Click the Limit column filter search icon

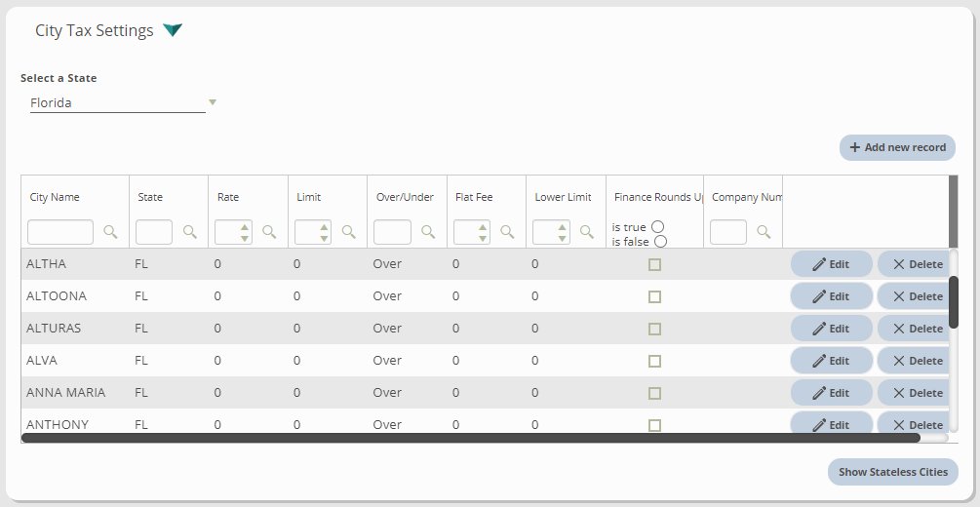349,232
